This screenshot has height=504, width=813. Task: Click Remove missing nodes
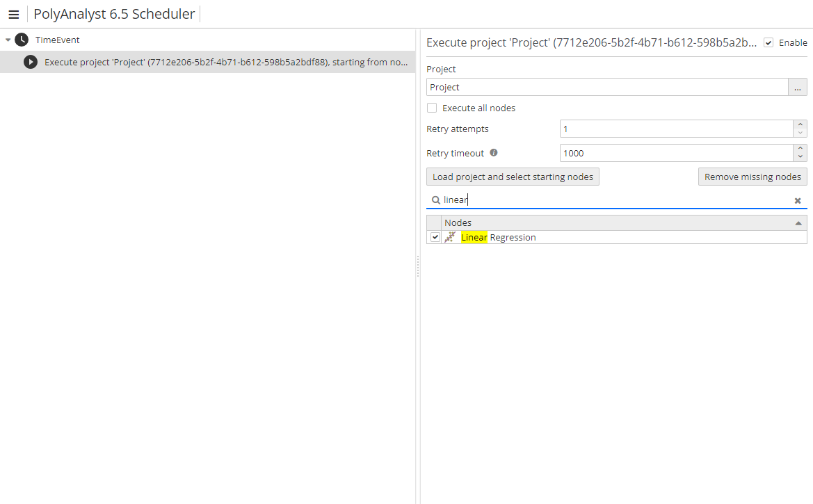point(752,176)
